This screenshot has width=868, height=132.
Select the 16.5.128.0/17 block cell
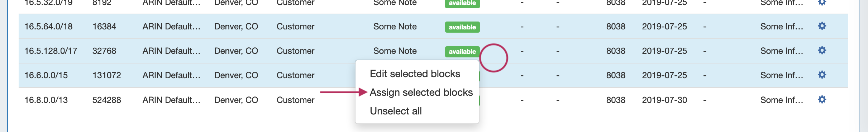pos(51,51)
